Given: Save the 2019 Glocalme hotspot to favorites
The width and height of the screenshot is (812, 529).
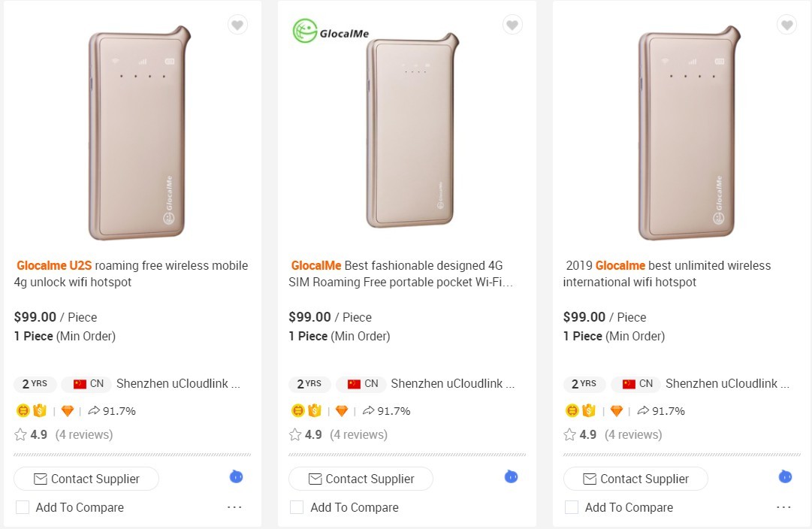Looking at the screenshot, I should pyautogui.click(x=786, y=26).
